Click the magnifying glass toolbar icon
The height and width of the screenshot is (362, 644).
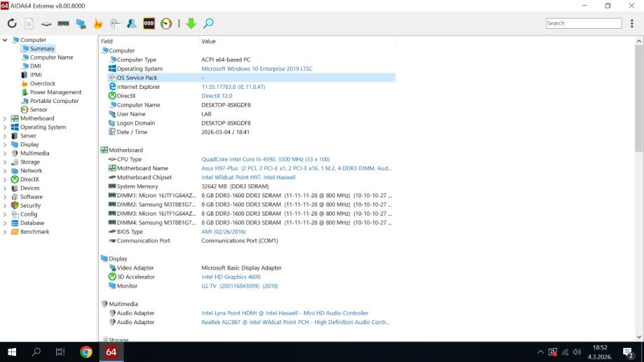(x=208, y=24)
